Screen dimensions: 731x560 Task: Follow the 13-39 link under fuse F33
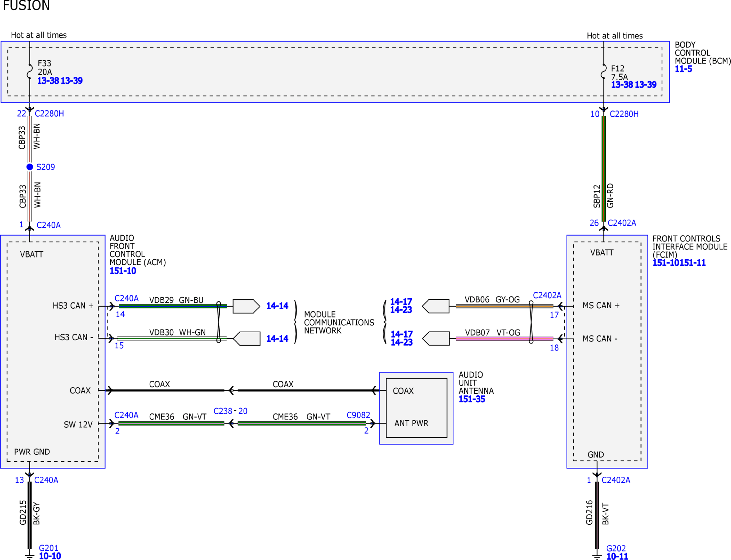72,81
